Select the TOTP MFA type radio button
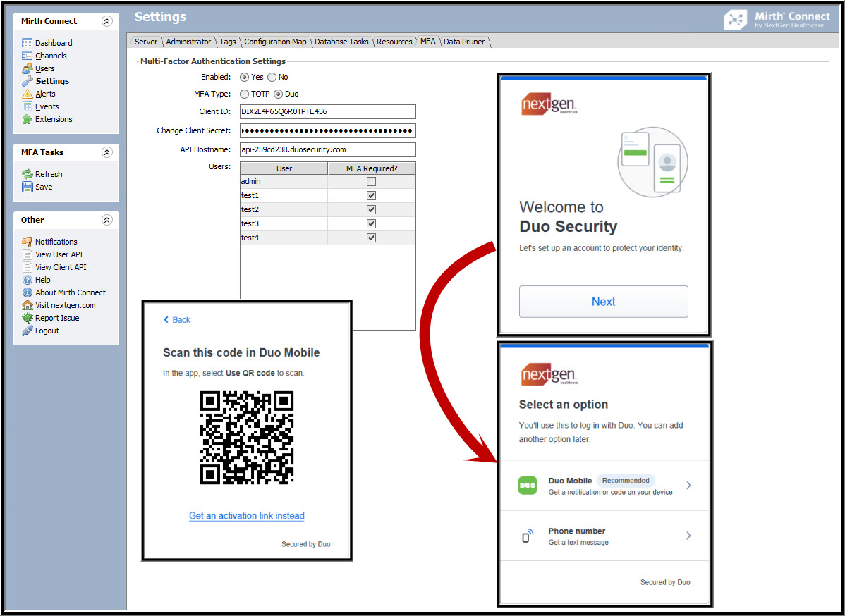Screen dimensions: 845x616 245,94
